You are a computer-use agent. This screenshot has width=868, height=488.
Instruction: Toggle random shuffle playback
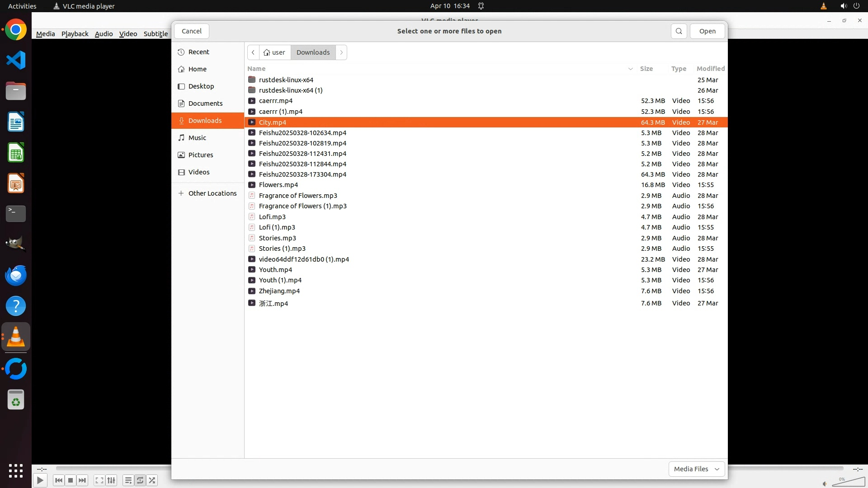(x=152, y=480)
